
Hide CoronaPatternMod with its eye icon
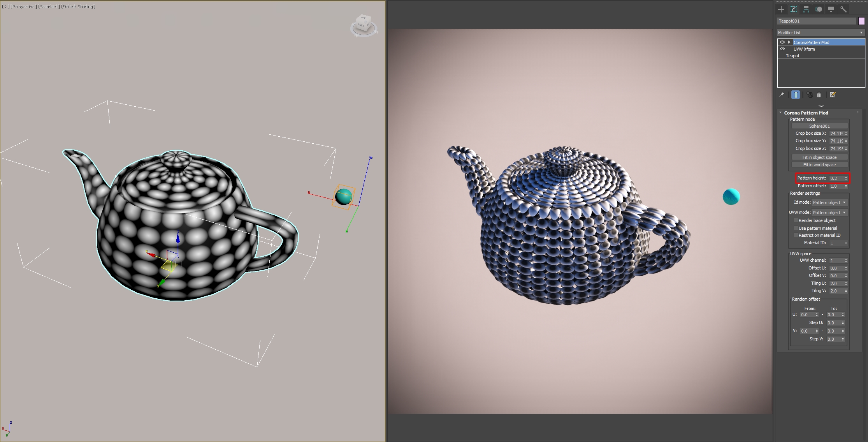click(782, 42)
